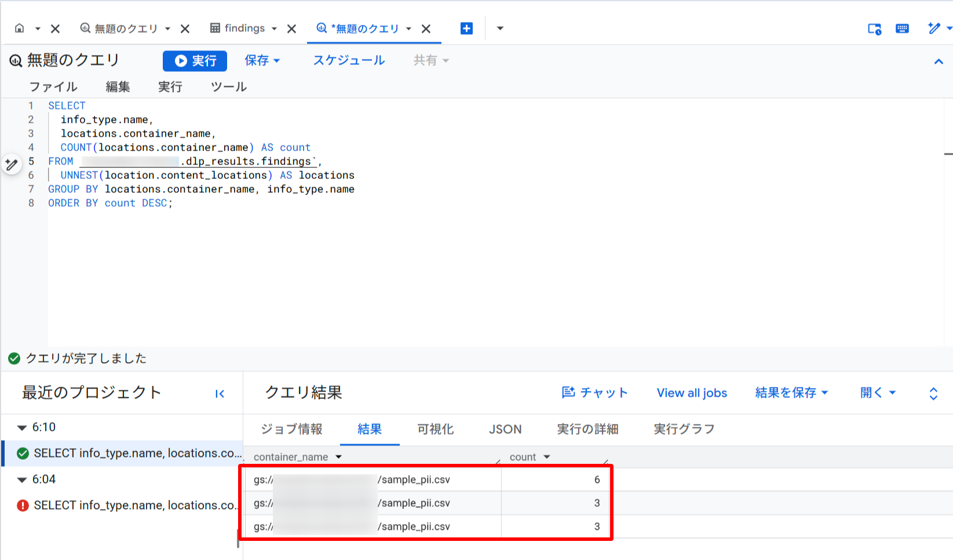Switch to the findings table tab
The image size is (953, 560).
(238, 28)
